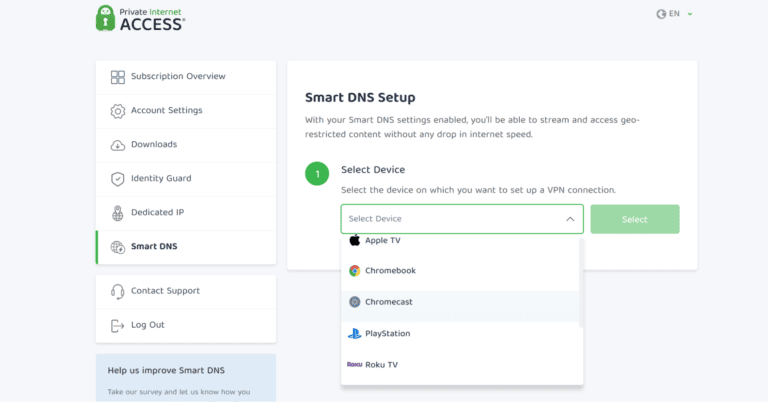Click the Contact Support headset icon

[x=118, y=291]
